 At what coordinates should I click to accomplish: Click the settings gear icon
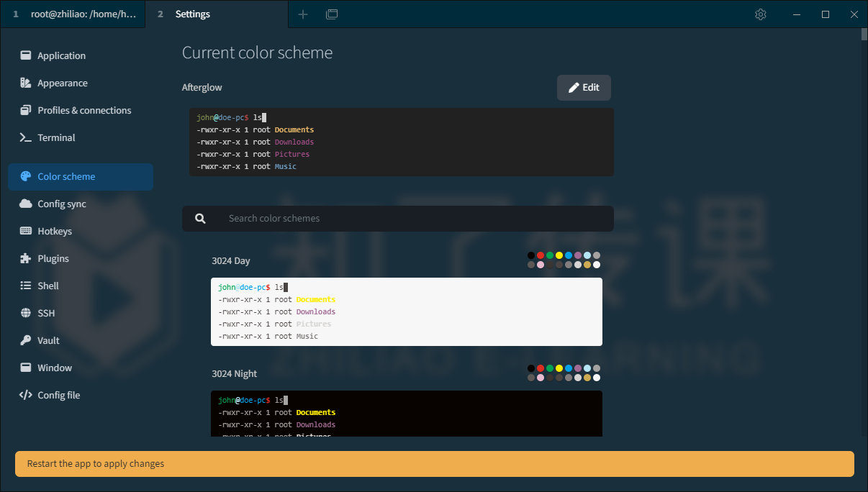click(x=761, y=14)
